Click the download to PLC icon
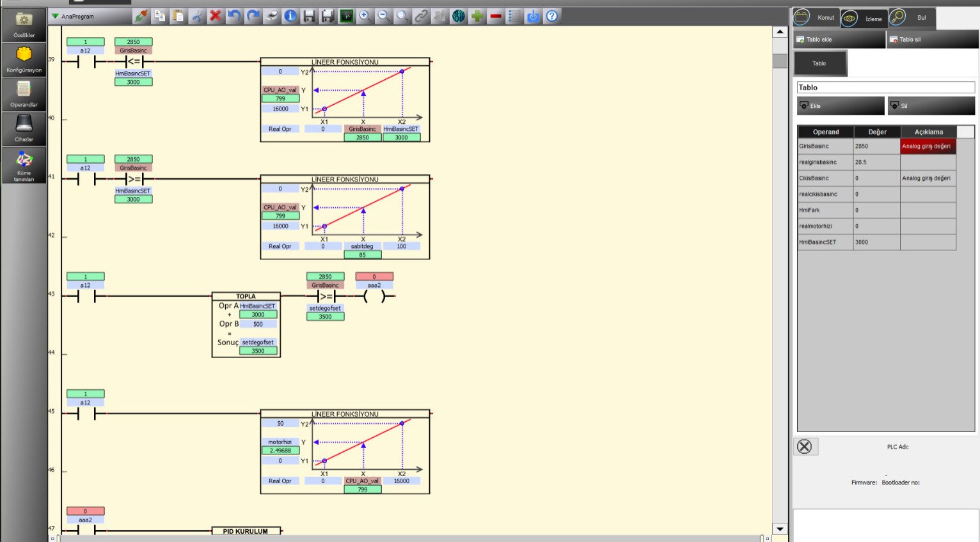This screenshot has height=542, width=980. pos(533,16)
